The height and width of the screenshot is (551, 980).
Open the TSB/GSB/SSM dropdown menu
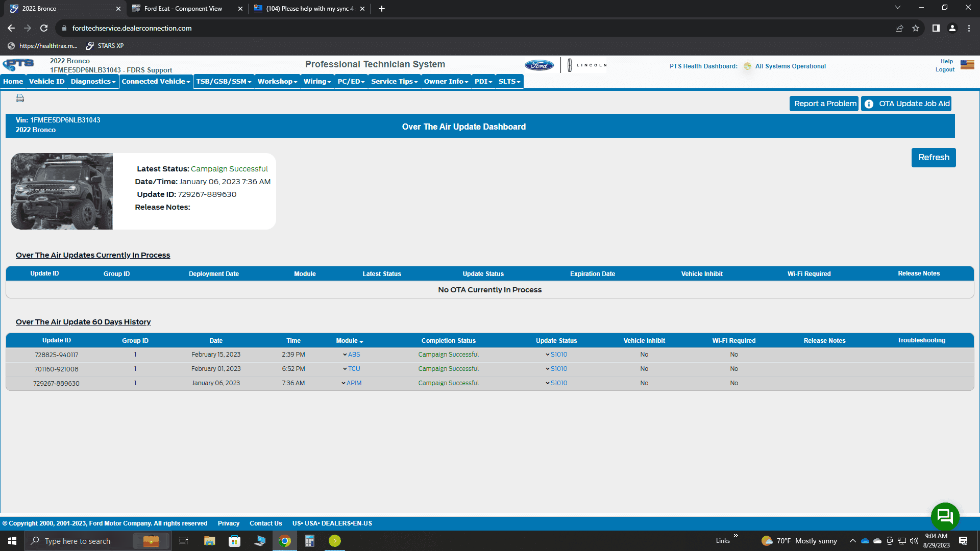coord(224,82)
